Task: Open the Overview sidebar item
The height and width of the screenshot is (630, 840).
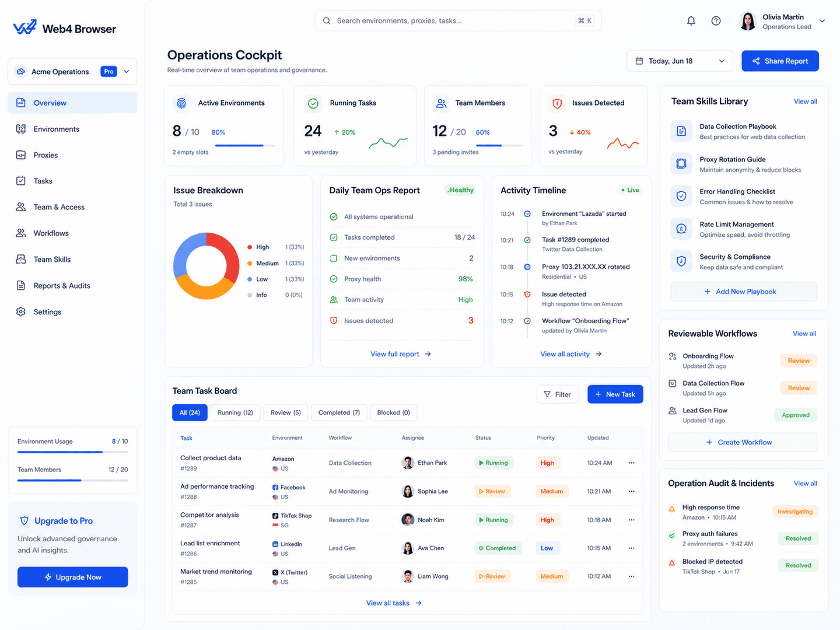Action: 72,103
